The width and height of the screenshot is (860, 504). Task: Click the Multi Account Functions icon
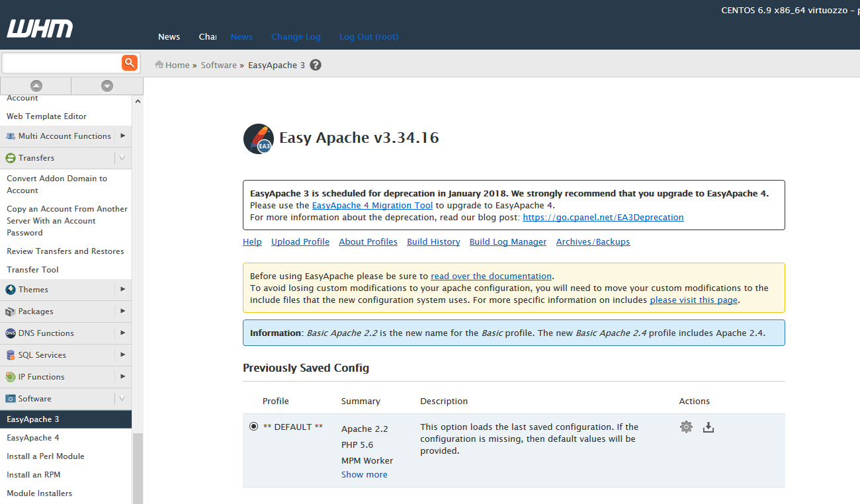(11, 136)
